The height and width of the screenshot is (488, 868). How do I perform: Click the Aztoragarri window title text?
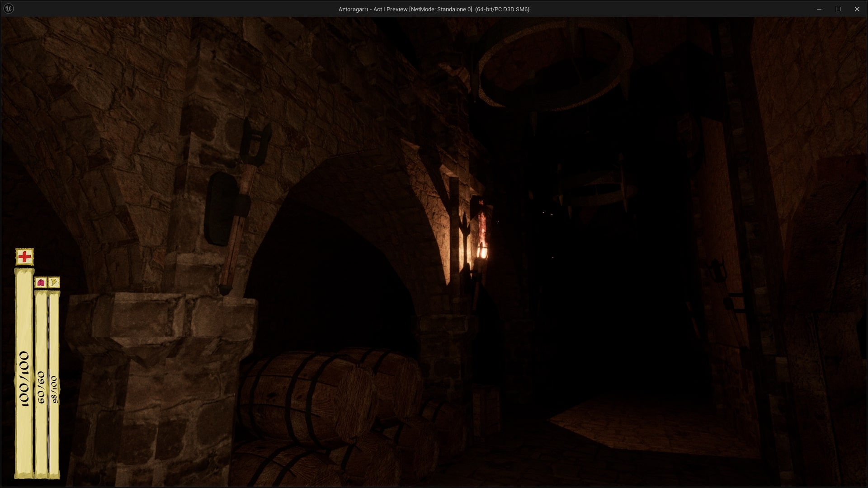tap(434, 9)
